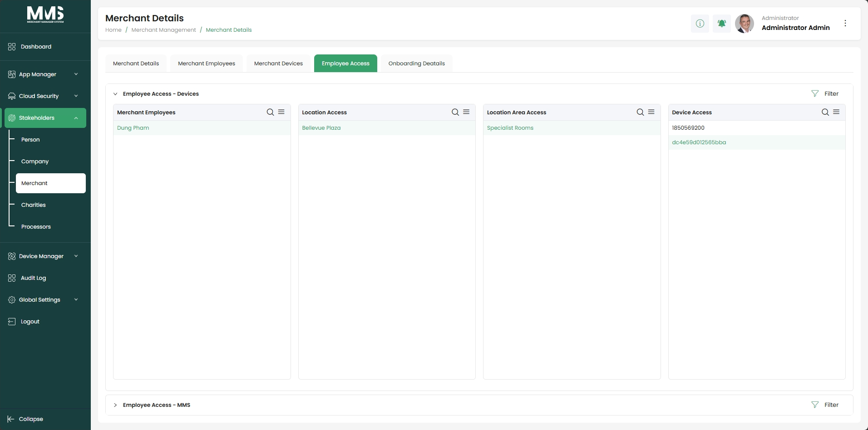
Task: Open Location Access column menu icon
Action: [466, 112]
